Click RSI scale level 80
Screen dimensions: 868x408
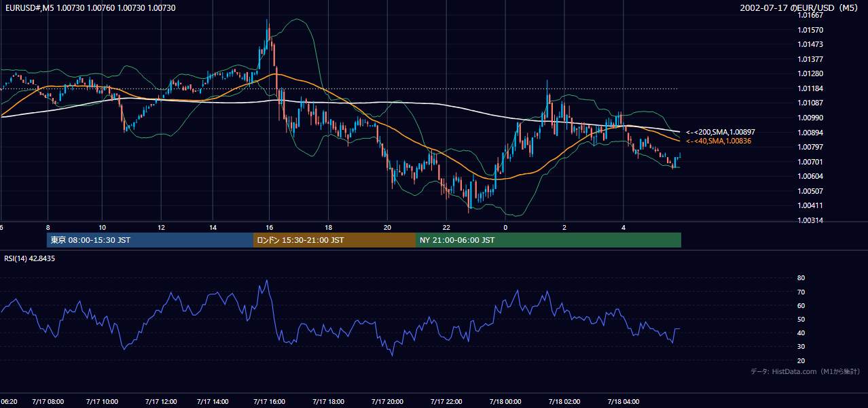tap(801, 278)
